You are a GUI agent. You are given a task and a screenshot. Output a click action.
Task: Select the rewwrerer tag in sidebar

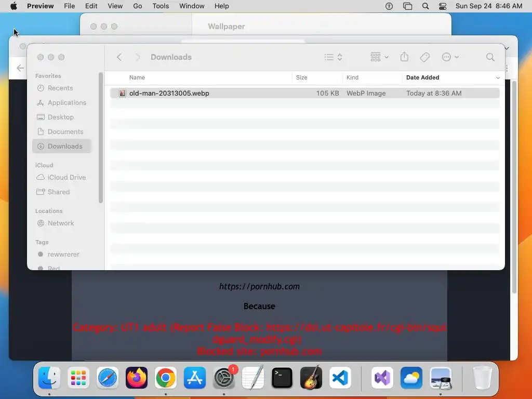pos(59,255)
